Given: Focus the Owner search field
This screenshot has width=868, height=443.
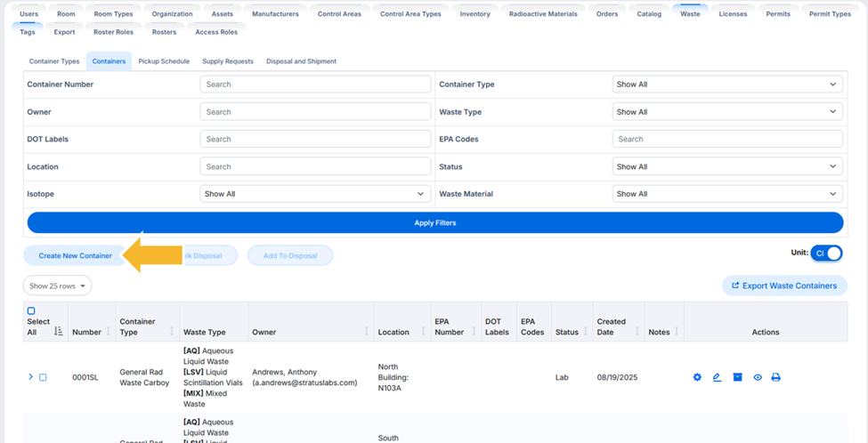Looking at the screenshot, I should (315, 112).
